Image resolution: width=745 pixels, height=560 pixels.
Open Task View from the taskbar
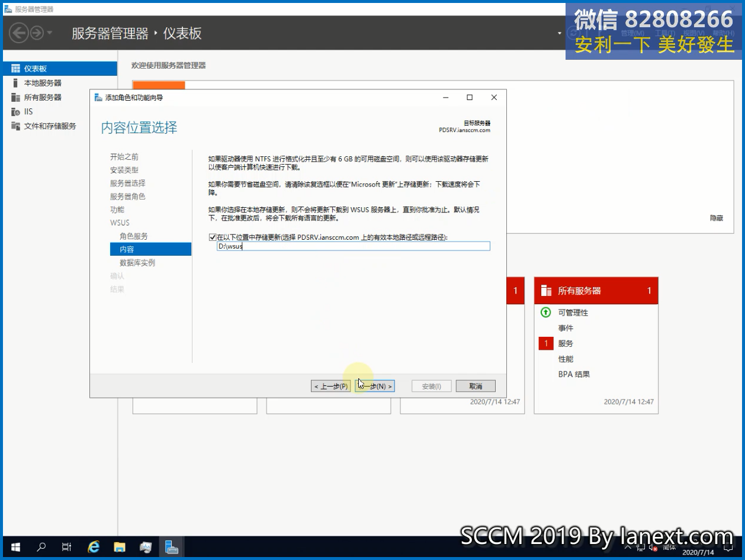[x=67, y=547]
